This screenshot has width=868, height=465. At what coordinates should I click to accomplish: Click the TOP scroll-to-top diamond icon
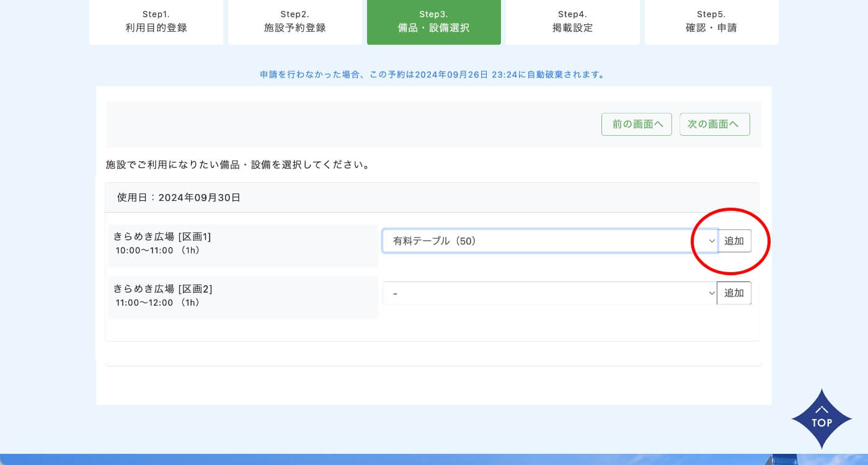click(x=821, y=418)
